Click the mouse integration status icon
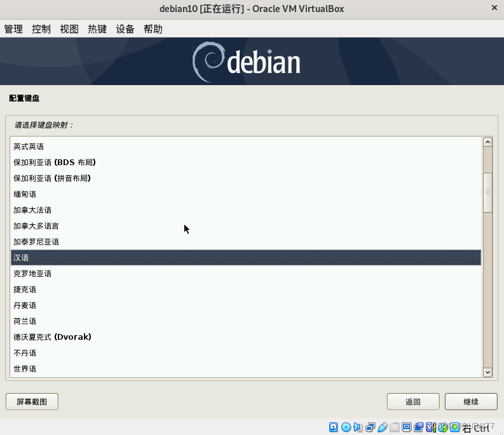The height and width of the screenshot is (435, 504). 443,427
